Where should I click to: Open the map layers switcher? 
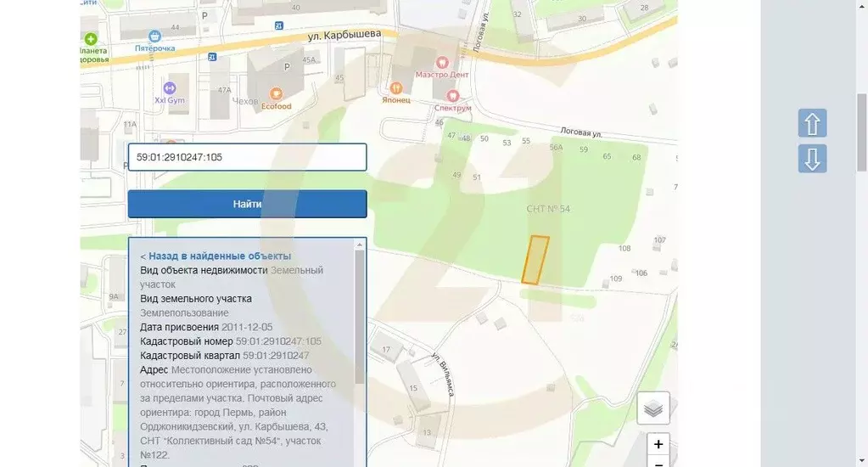(652, 408)
